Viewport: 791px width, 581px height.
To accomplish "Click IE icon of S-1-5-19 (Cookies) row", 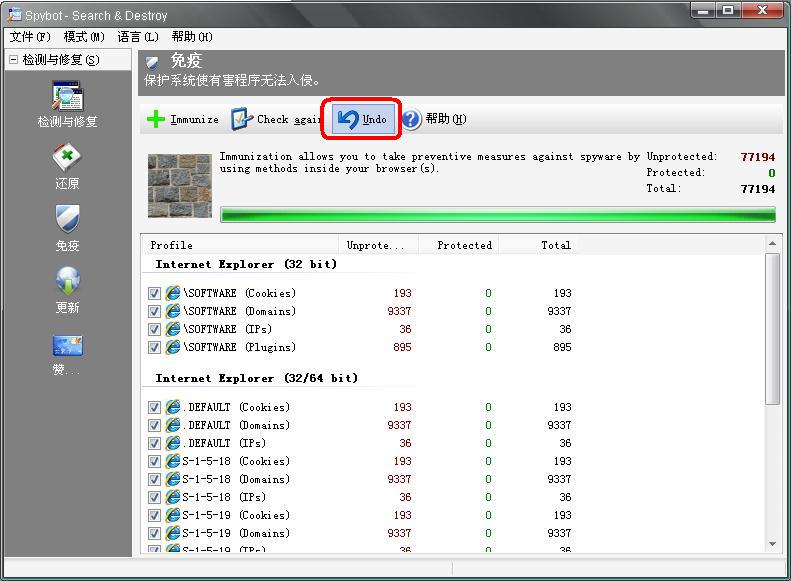I will point(173,515).
